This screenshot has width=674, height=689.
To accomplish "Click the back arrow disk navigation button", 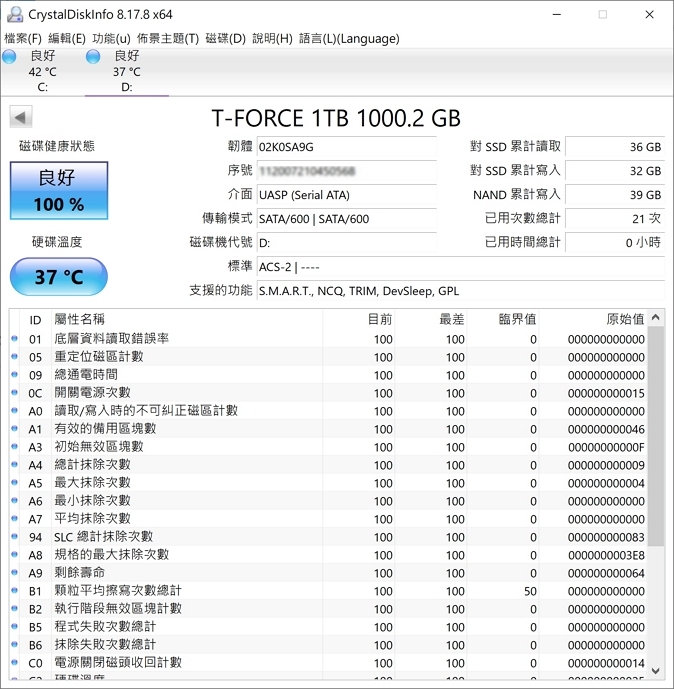I will click(20, 118).
